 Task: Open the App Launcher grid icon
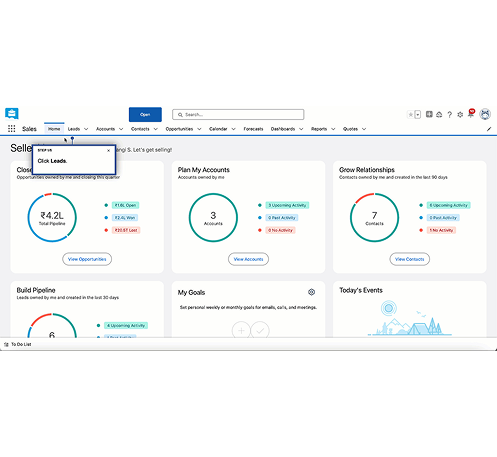coord(12,129)
